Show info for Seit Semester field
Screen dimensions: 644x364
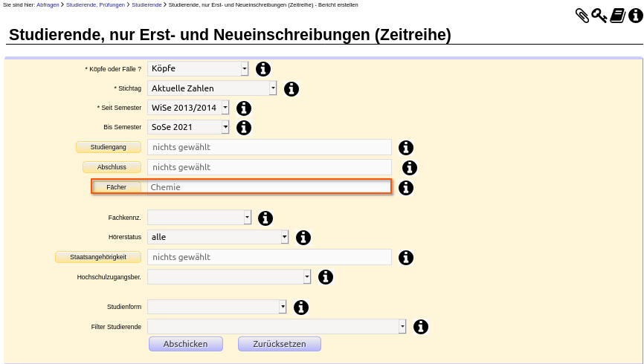[x=244, y=108]
